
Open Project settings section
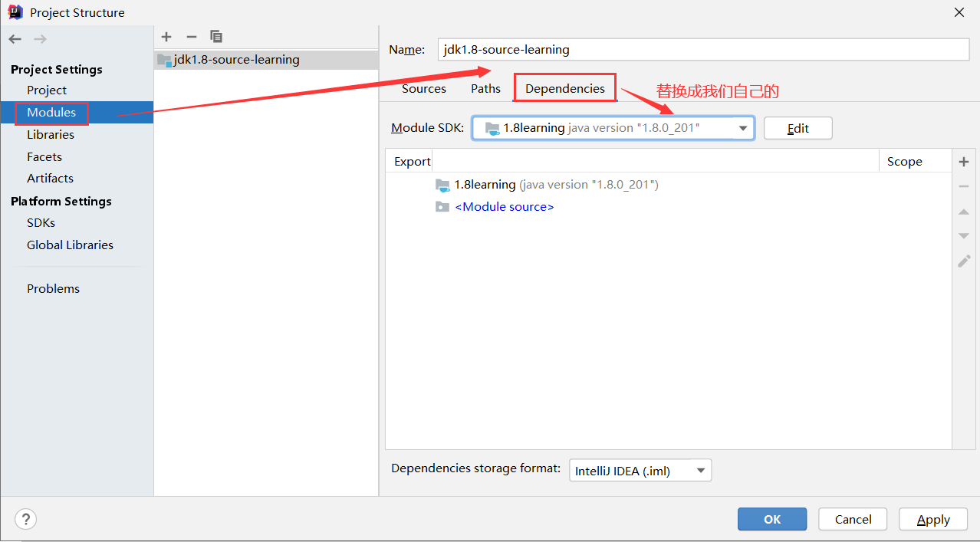pyautogui.click(x=47, y=90)
